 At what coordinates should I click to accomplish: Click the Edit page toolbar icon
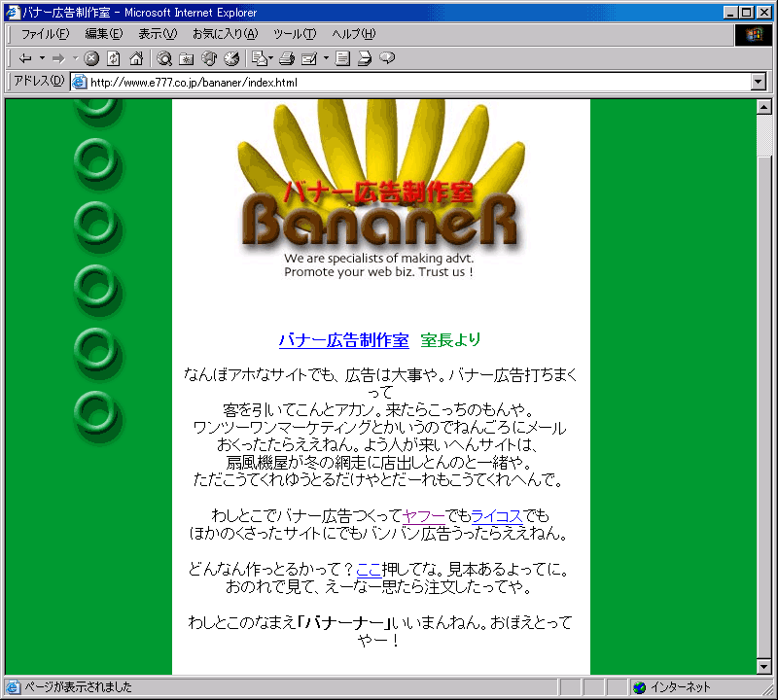pos(309,58)
